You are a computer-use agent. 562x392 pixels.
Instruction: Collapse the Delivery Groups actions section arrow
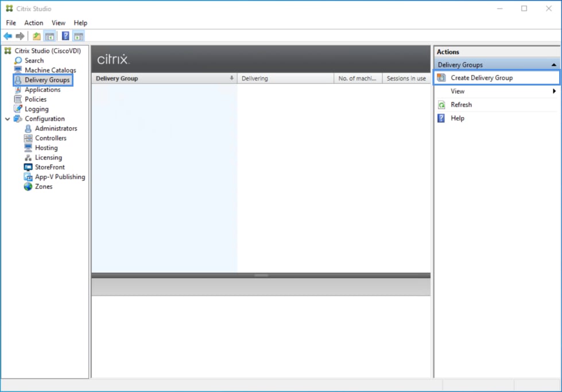[x=554, y=65]
